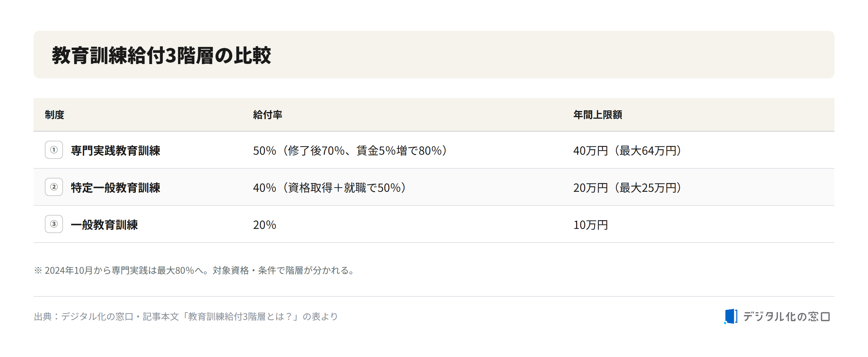The image size is (868, 357).
Task: Click the 10万円 annual limit cell
Action: point(591,225)
